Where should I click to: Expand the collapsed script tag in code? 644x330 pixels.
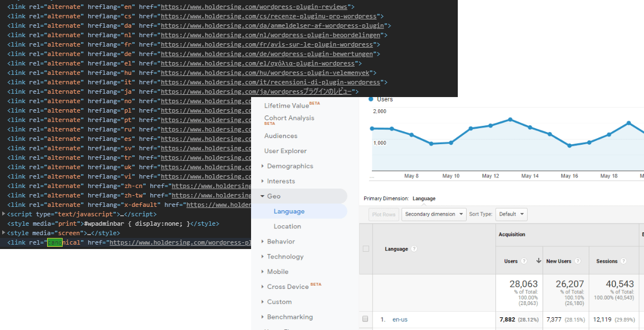[4, 214]
